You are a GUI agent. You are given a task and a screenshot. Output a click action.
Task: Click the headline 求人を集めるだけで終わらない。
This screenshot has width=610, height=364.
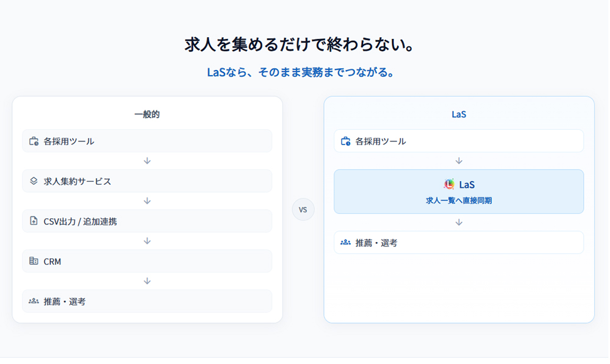[x=300, y=45]
